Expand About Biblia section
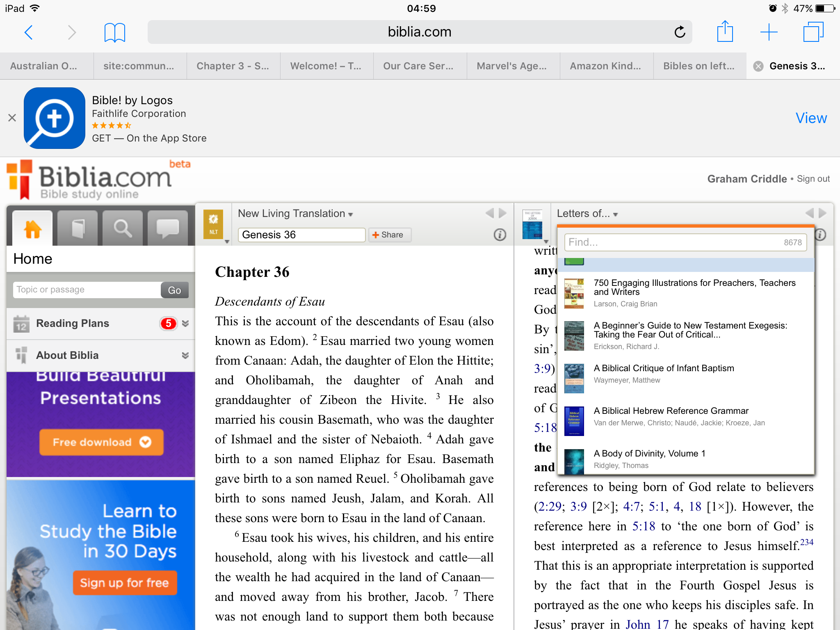The width and height of the screenshot is (840, 630). (185, 355)
